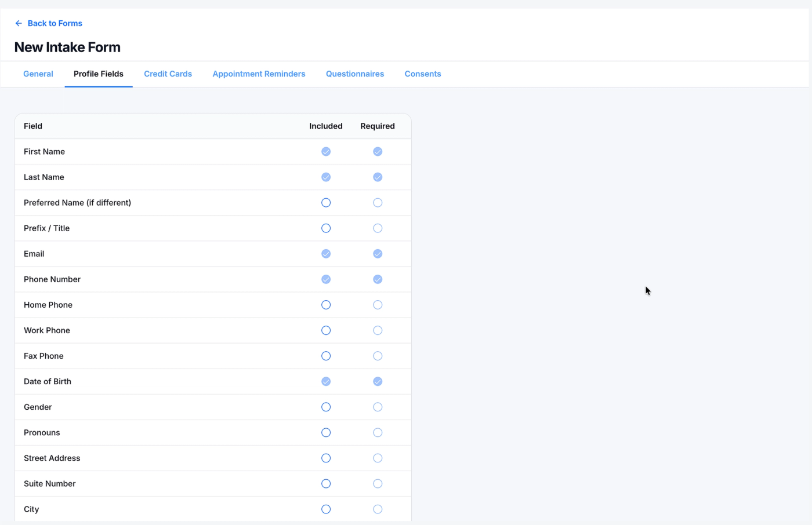
Task: Switch to the Credit Cards tab
Action: [168, 74]
